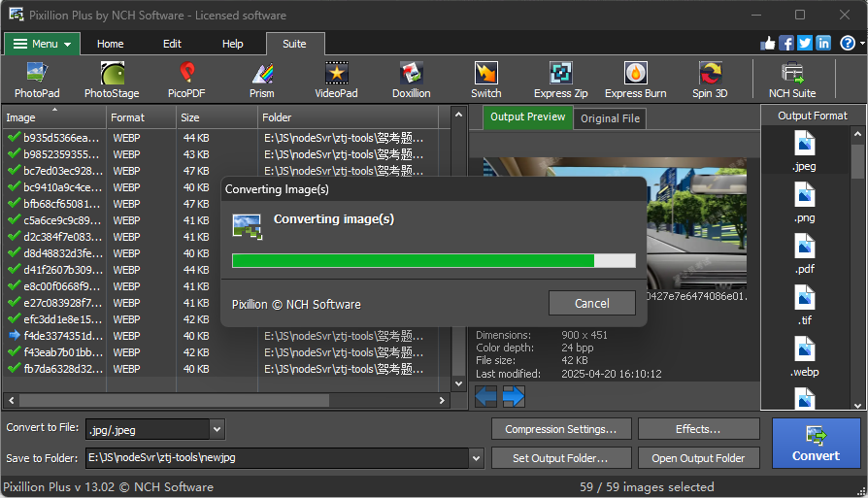
Task: Open PhotoStage slideshow app icon
Action: point(112,81)
